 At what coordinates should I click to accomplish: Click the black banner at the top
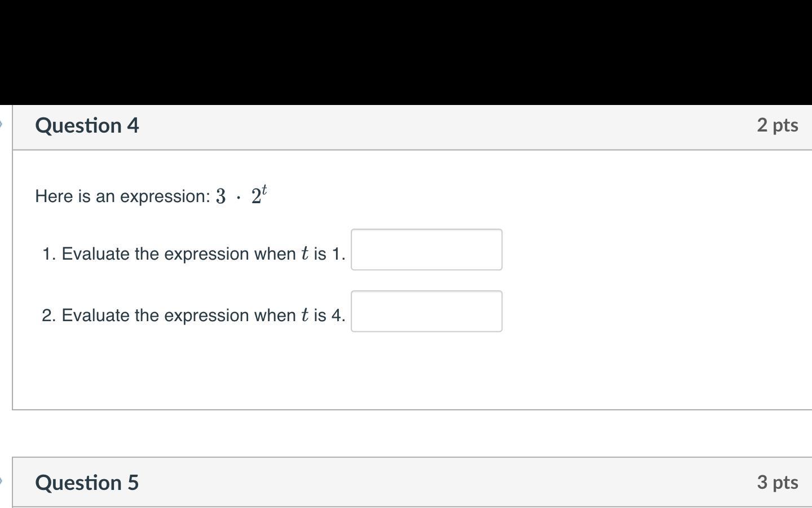[406, 52]
